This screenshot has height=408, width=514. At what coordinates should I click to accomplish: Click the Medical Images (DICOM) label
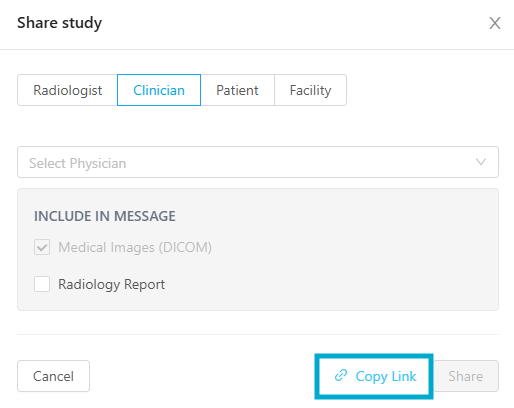tap(135, 248)
